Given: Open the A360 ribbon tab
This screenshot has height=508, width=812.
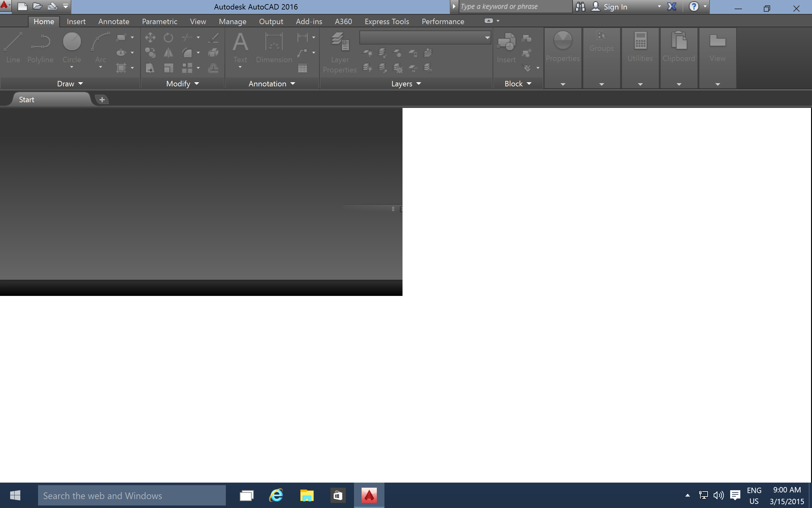Looking at the screenshot, I should [343, 22].
